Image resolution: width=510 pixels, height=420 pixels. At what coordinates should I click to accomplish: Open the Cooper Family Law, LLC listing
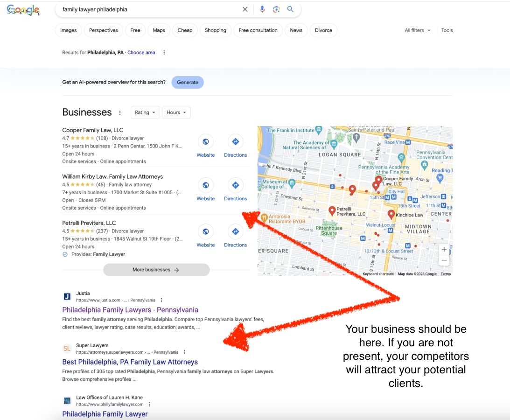click(93, 130)
